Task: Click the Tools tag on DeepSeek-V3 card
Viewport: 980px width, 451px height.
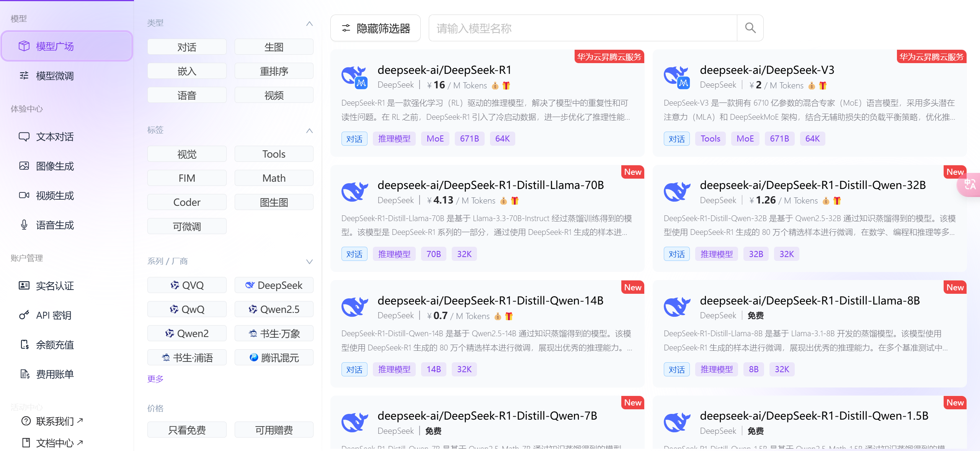Action: (x=710, y=139)
